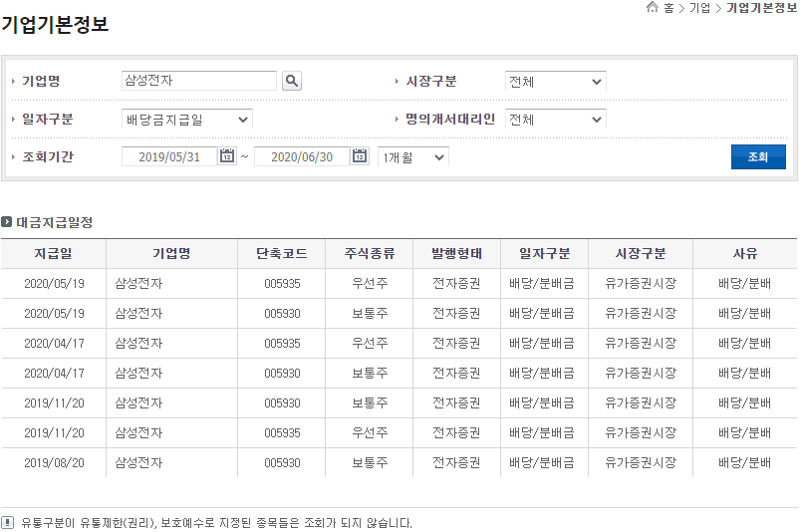Image resolution: width=800 pixels, height=532 pixels.
Task: Open the 1개월 period dropdown
Action: click(x=413, y=157)
